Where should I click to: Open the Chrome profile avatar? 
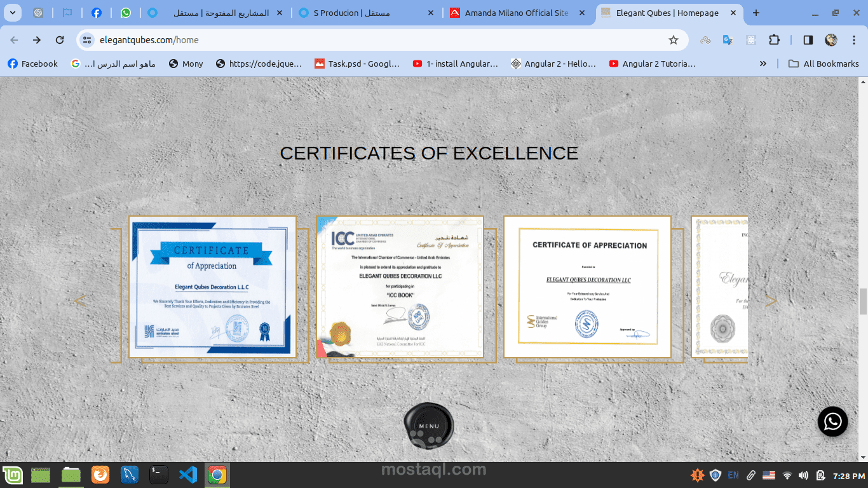pos(831,40)
